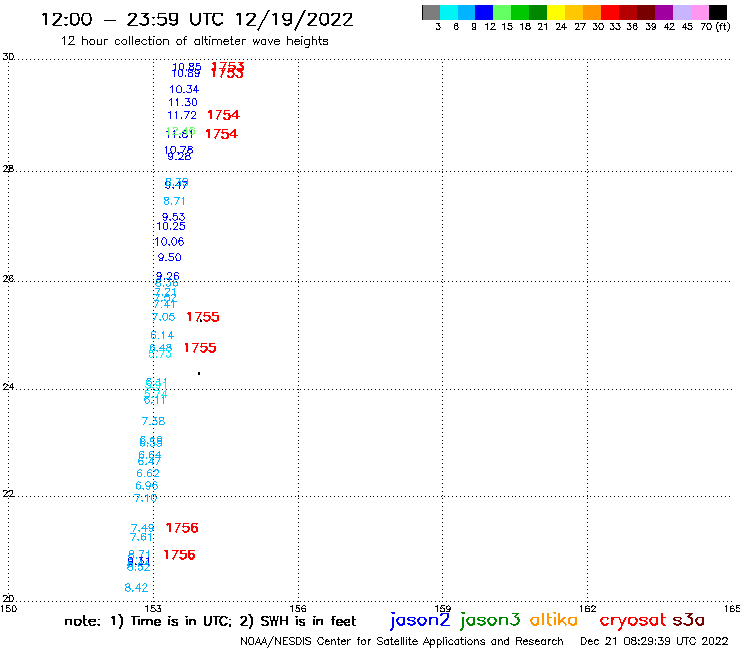This screenshot has width=740, height=650.
Task: Click the longitude axis label 153
Action: 153,608
